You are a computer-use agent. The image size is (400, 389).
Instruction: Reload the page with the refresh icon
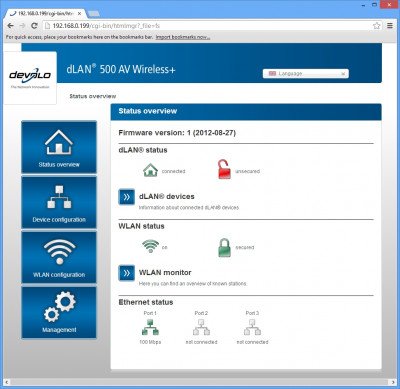[x=34, y=26]
